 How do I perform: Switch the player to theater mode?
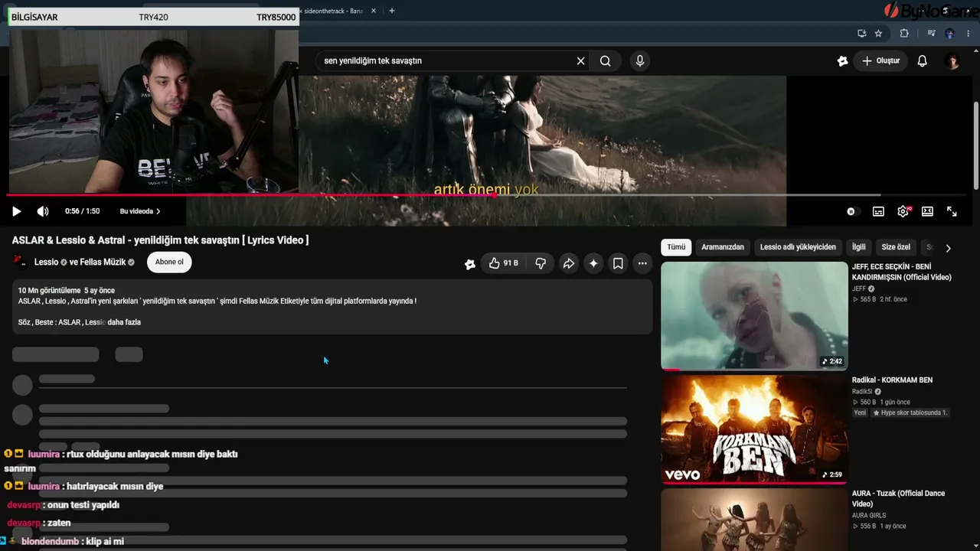(927, 211)
